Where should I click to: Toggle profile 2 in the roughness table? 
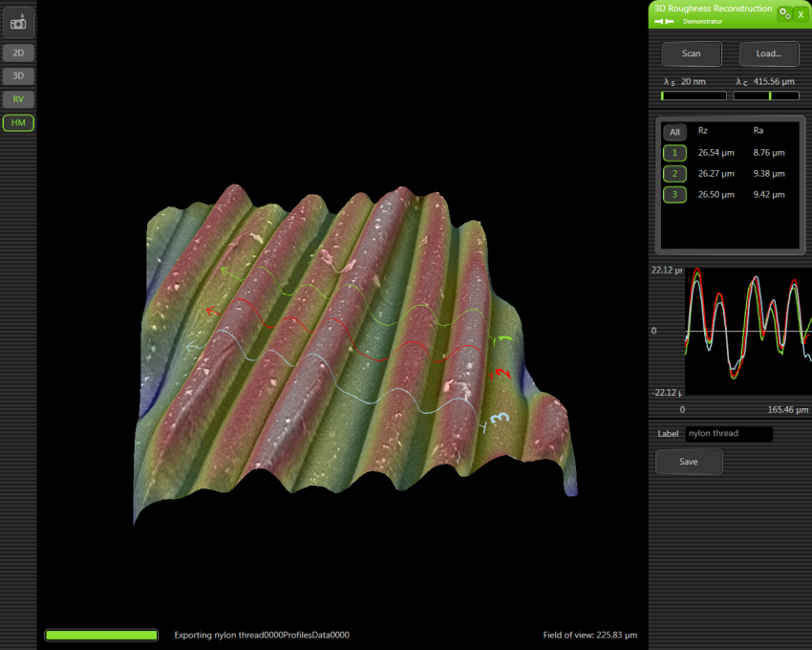(x=674, y=174)
